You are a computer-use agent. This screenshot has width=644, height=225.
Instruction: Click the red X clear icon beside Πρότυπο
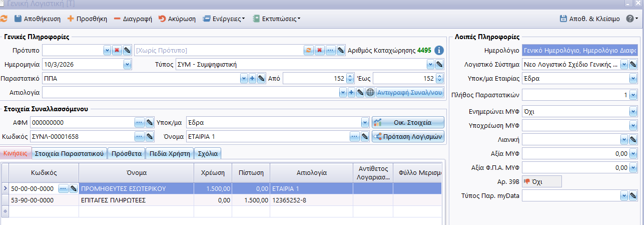[117, 50]
